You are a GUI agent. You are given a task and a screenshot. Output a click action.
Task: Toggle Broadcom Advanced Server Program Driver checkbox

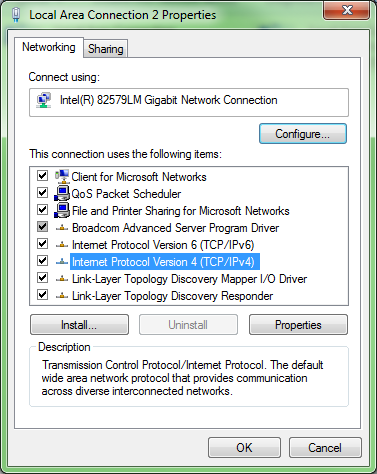(42, 227)
